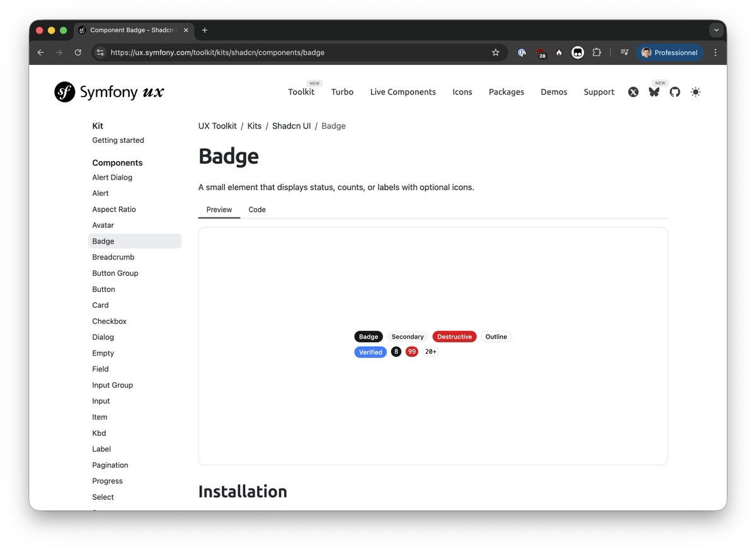Open the Bluesky butterfly icon

(654, 92)
